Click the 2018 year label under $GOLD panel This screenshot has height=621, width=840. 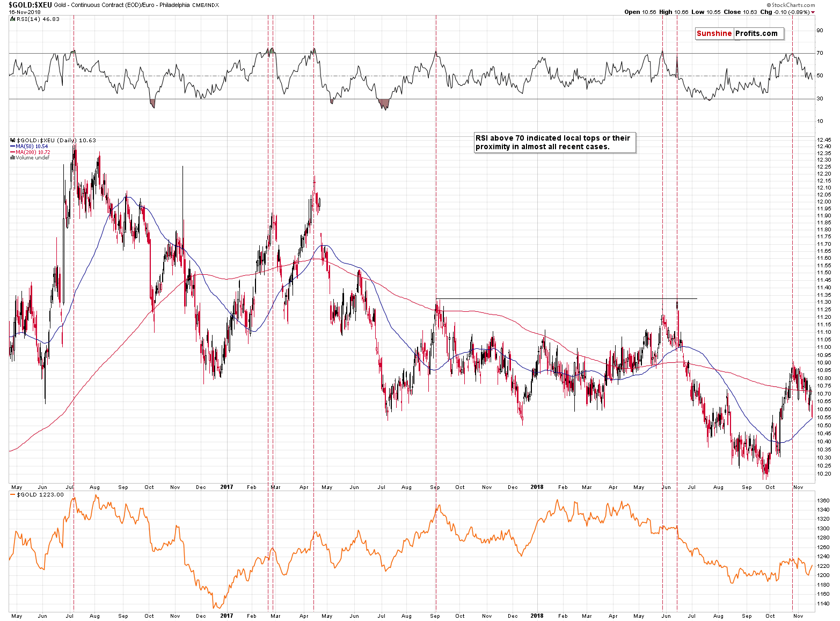coord(537,616)
